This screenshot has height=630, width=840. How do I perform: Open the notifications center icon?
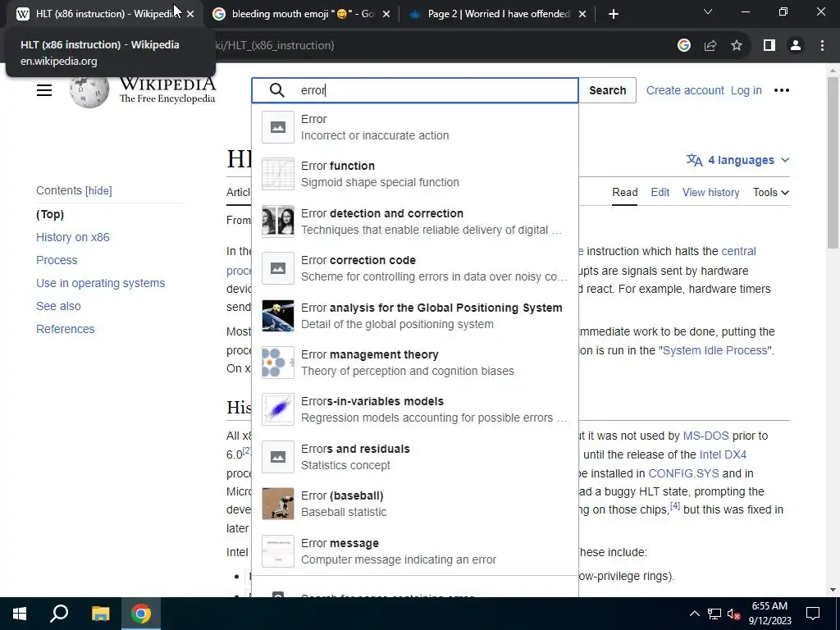pos(813,614)
